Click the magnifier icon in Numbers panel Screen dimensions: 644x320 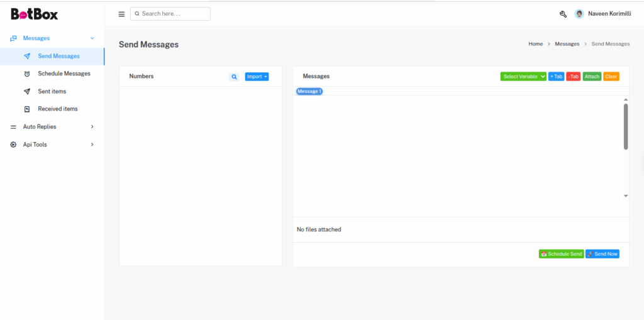234,77
